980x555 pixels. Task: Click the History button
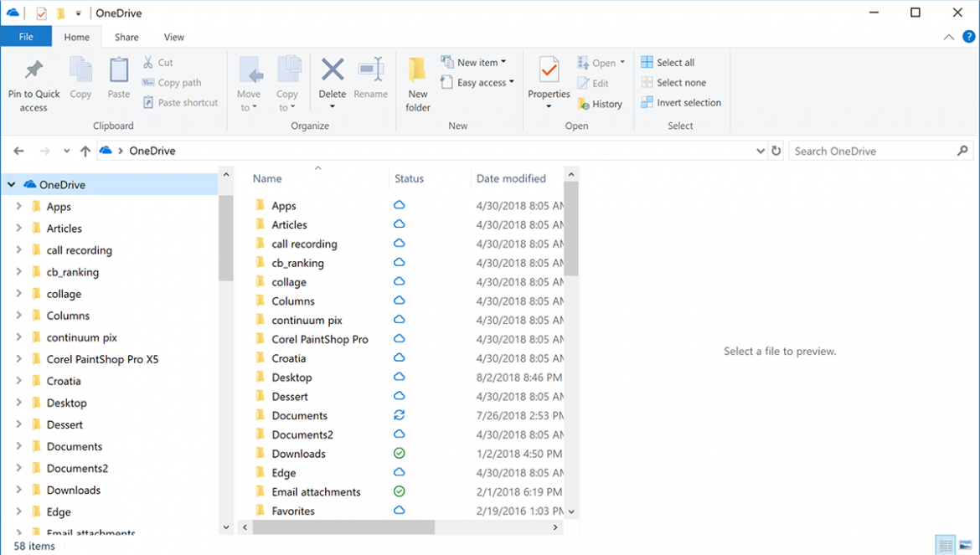[601, 103]
